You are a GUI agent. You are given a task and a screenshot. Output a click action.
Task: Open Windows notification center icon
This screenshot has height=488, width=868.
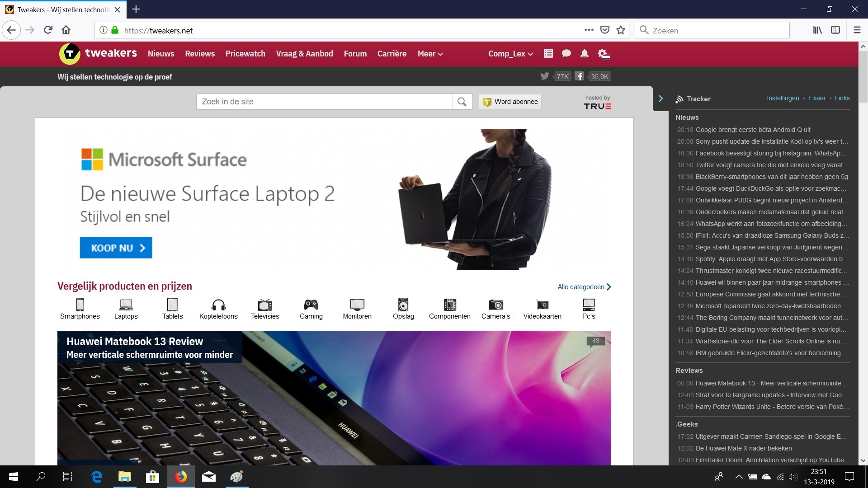point(849,477)
